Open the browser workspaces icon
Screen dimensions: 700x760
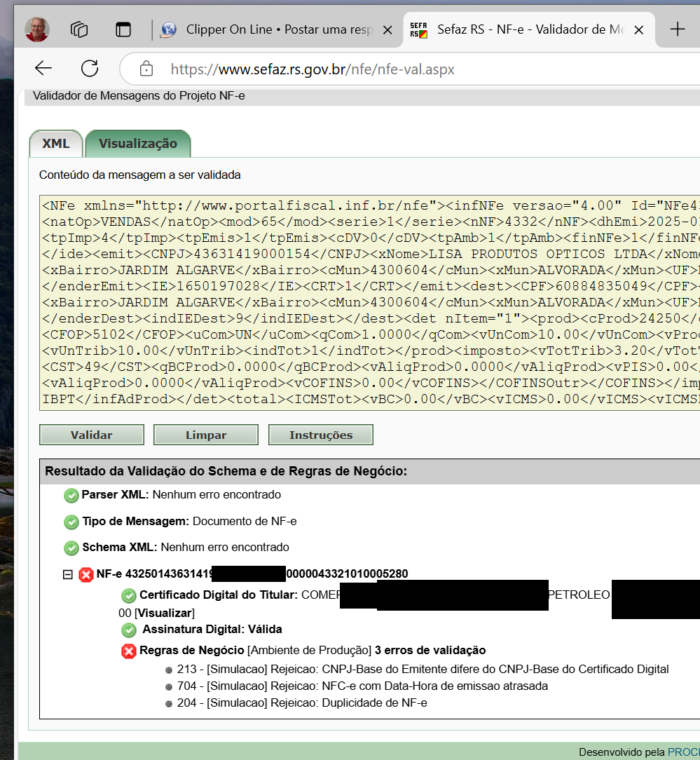[x=79, y=29]
